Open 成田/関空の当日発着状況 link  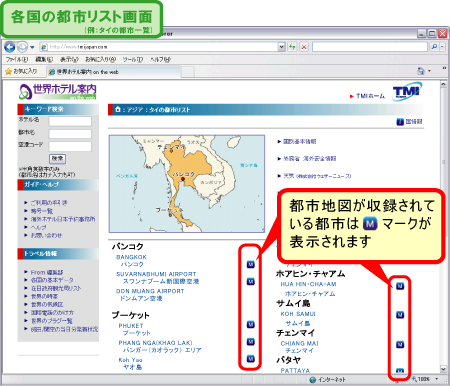pos(64,329)
